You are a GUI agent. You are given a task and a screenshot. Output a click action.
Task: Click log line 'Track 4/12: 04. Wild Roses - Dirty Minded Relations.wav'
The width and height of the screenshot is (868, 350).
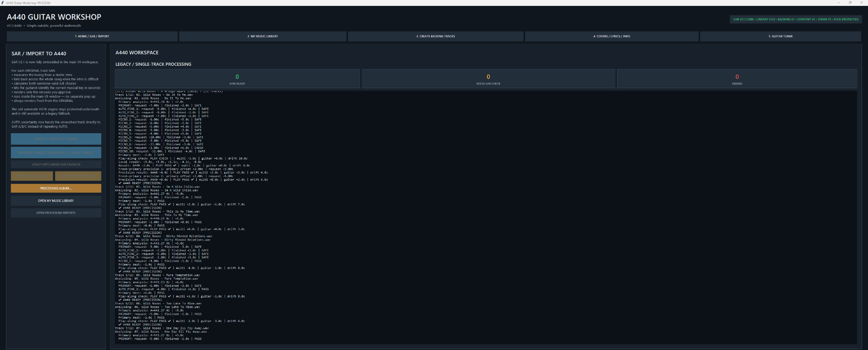point(164,236)
